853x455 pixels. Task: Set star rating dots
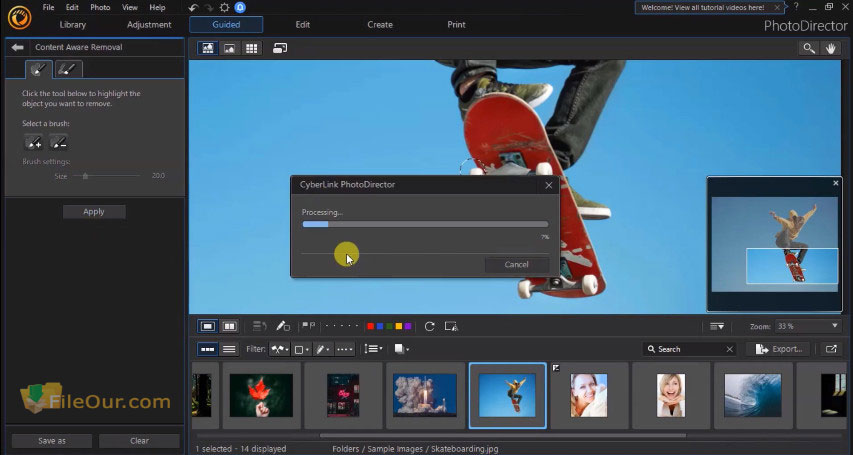pyautogui.click(x=342, y=326)
